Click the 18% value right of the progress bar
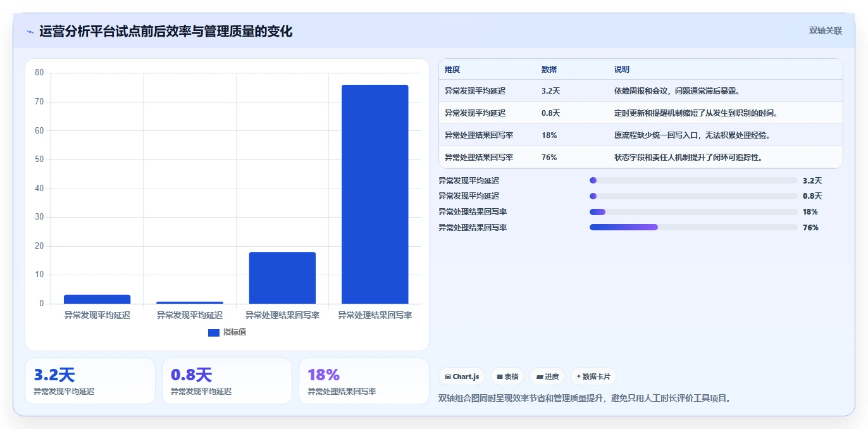The width and height of the screenshot is (868, 429). [x=810, y=212]
